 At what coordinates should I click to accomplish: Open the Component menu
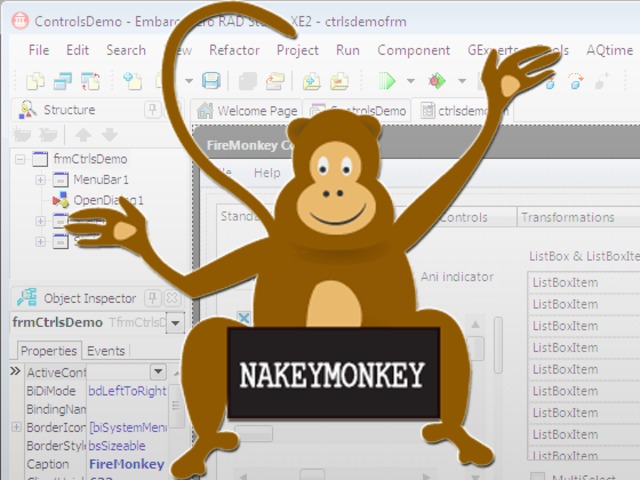[413, 50]
